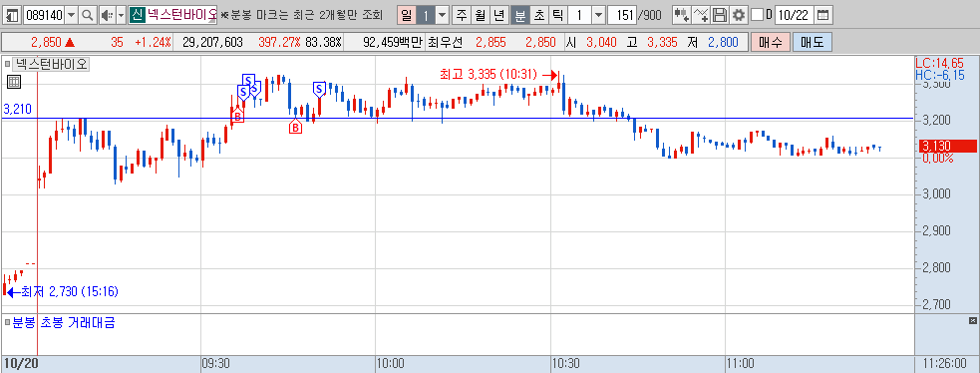This screenshot has width=980, height=373.
Task: Click the data table grid icon in chart
Action: (14, 81)
